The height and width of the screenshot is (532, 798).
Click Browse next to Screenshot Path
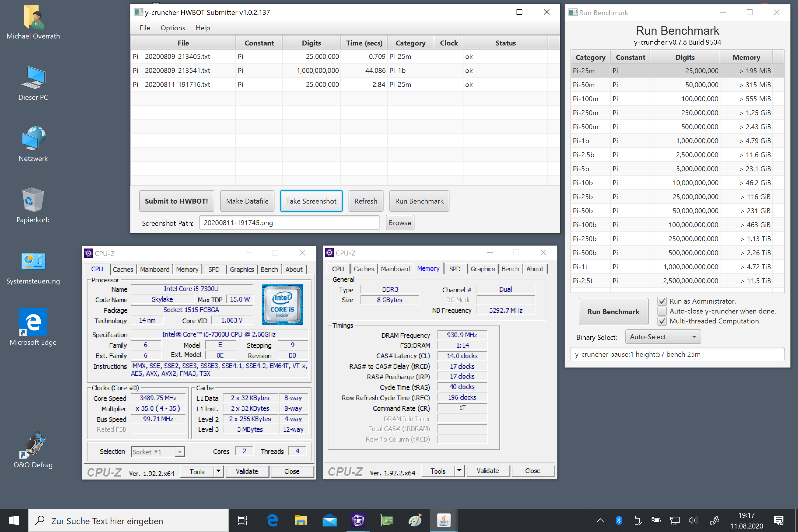pyautogui.click(x=400, y=223)
